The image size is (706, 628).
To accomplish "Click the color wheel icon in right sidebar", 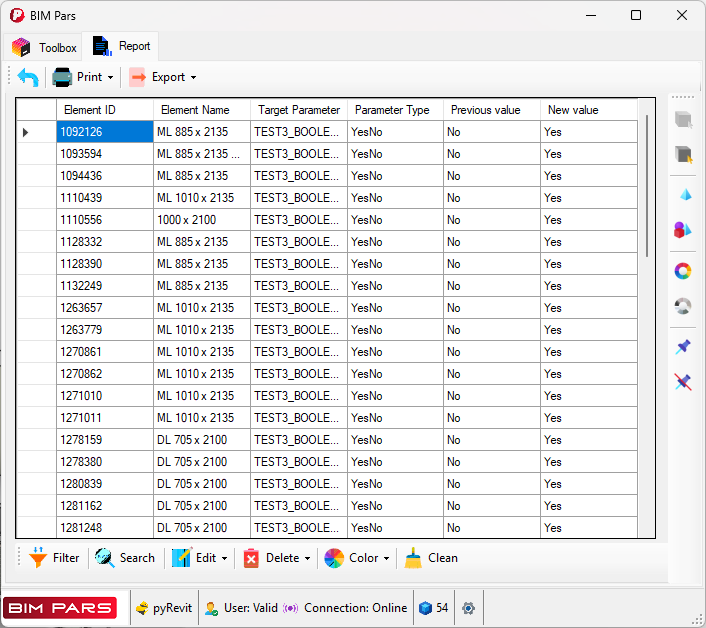I will pyautogui.click(x=683, y=271).
